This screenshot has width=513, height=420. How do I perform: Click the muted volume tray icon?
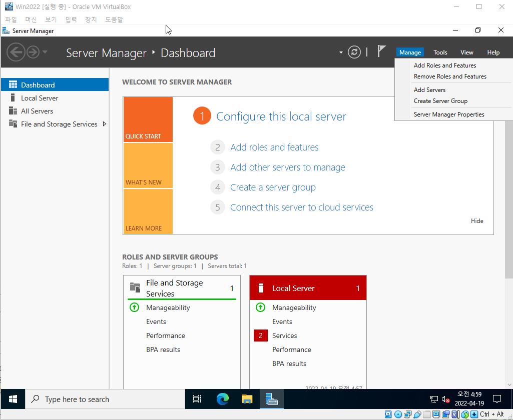[x=445, y=399]
